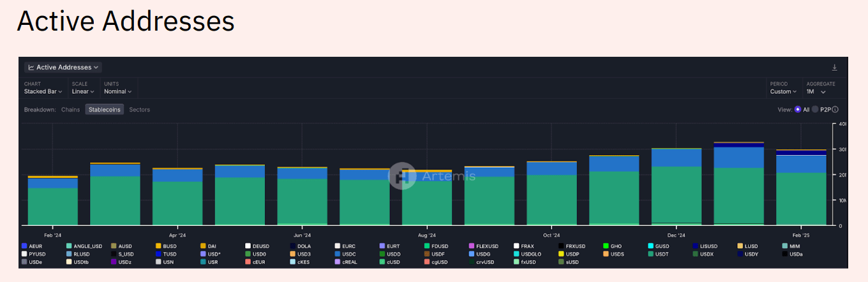Click the FDUSD legend color swatch
Viewport: 868px width, 282px height.
(x=427, y=246)
